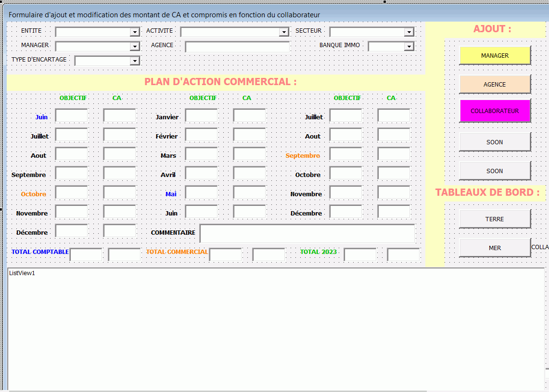The image size is (549, 392).
Task: Select the Février month label
Action: click(166, 136)
